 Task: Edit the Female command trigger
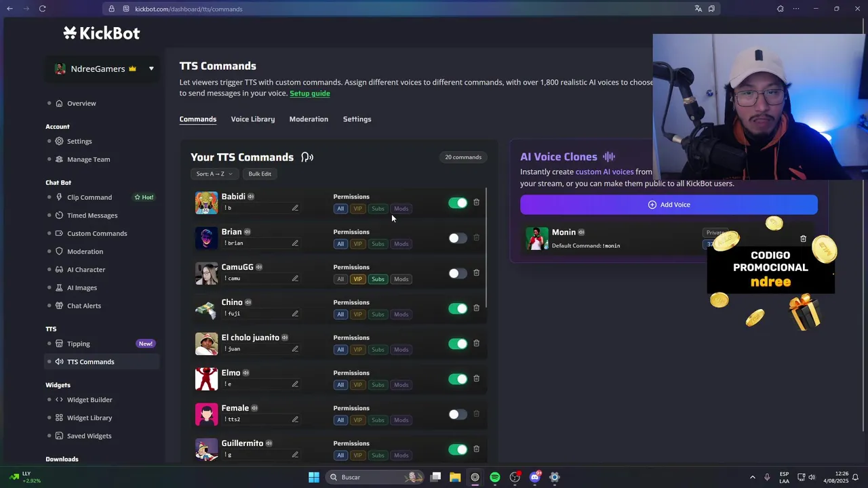295,420
